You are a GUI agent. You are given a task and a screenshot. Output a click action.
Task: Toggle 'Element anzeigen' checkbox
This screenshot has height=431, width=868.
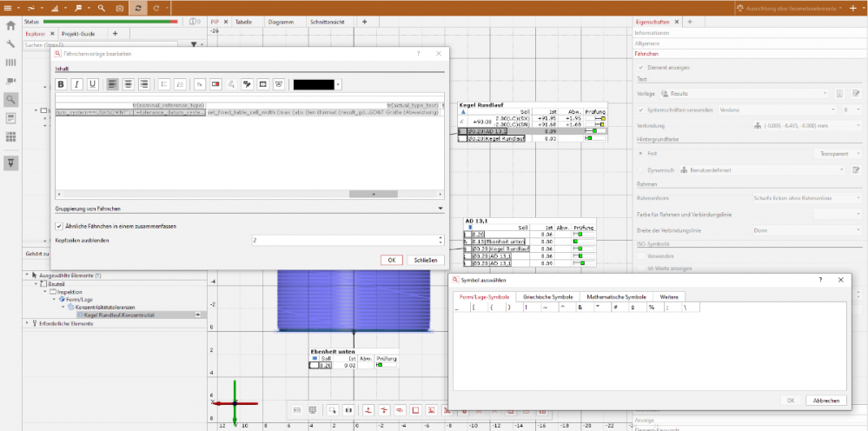tap(641, 67)
